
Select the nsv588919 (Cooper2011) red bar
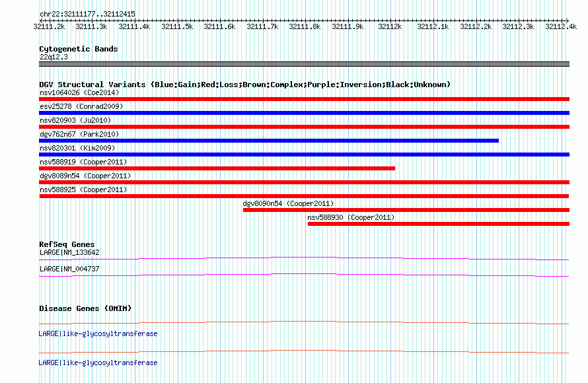tap(217, 168)
